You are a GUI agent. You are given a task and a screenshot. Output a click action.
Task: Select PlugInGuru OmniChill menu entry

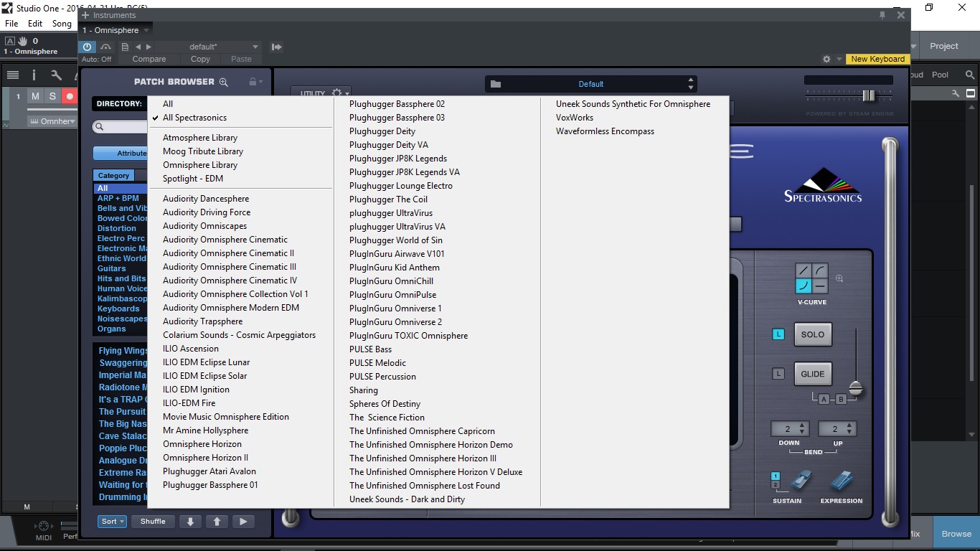pos(391,281)
